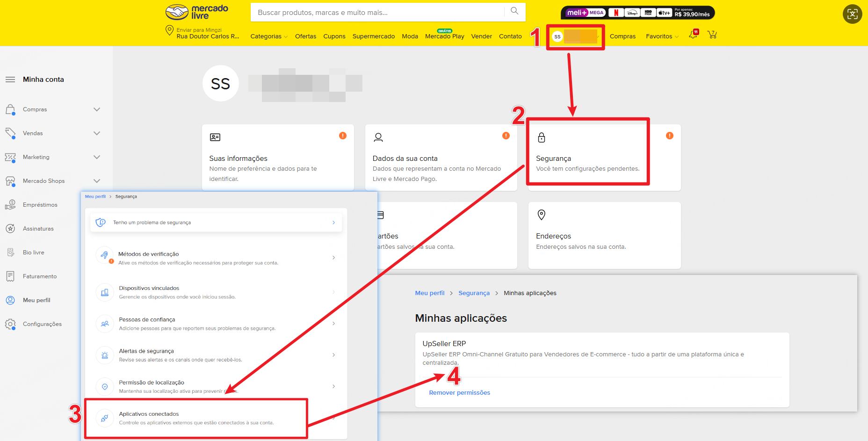Click the search magnifier icon

514,11
